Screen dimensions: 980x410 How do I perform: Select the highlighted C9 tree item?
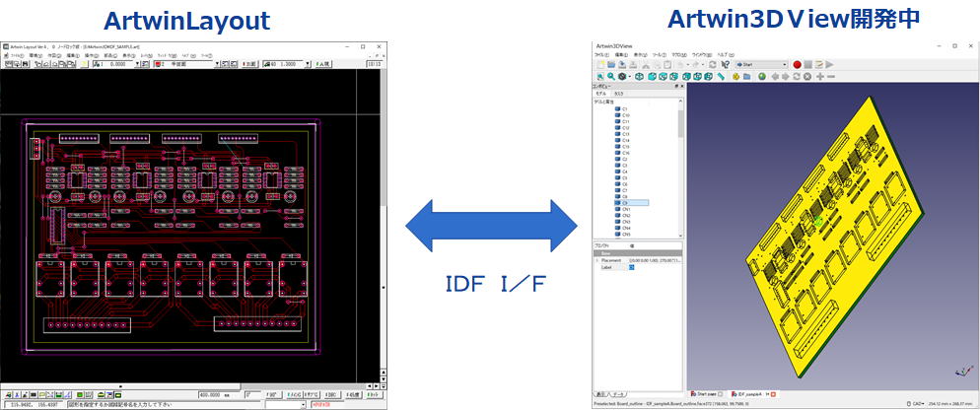[x=632, y=203]
